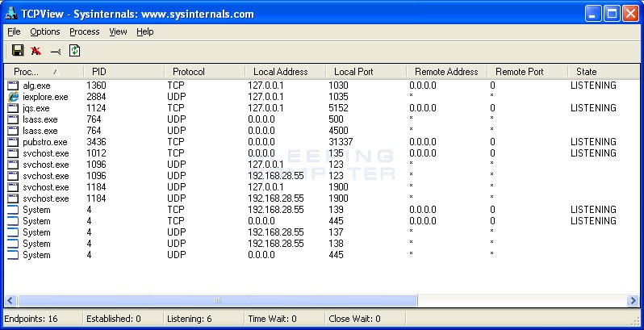The width and height of the screenshot is (644, 330).
Task: Click icon of lsass.exe row with port 500
Action: pyautogui.click(x=13, y=119)
